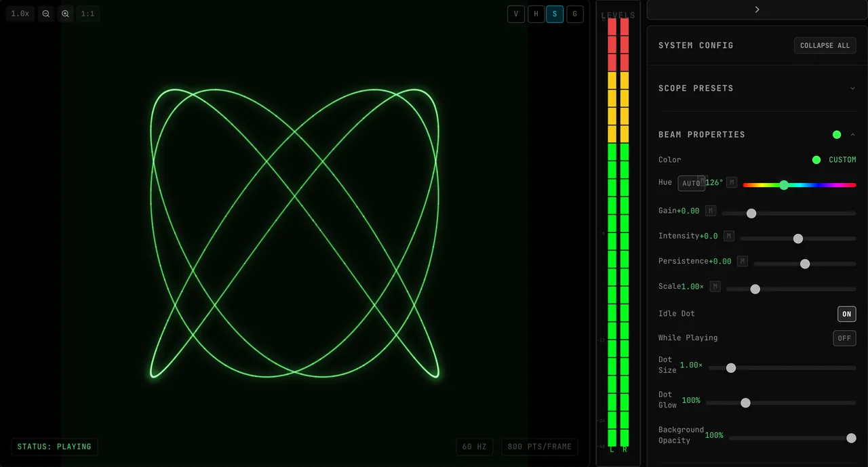Toggle Idle Dot ON switch
The width and height of the screenshot is (868, 467).
tap(847, 314)
